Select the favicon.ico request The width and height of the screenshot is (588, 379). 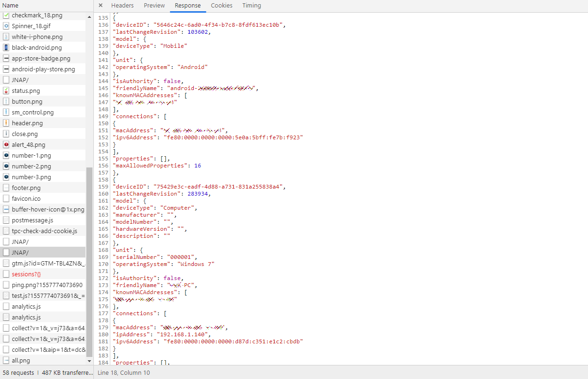(x=26, y=198)
